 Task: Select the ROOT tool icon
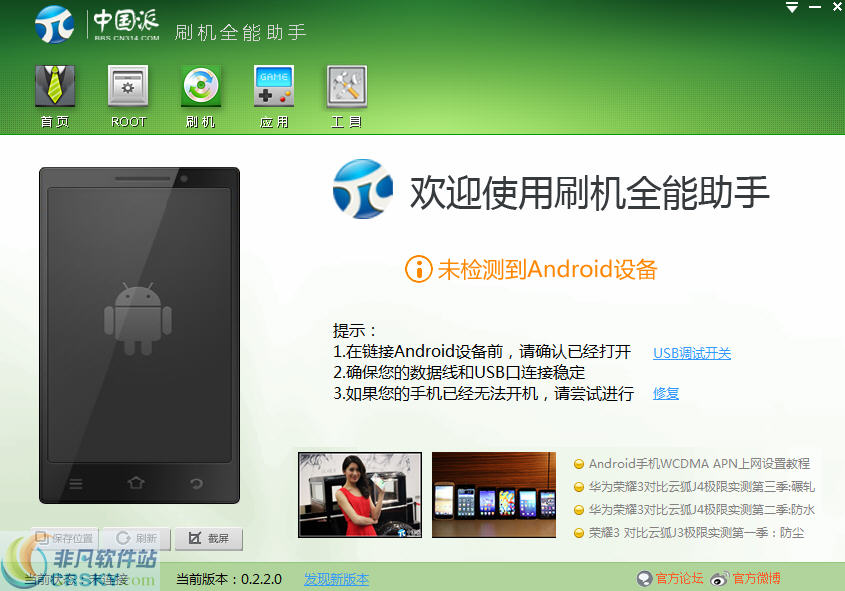pyautogui.click(x=128, y=87)
